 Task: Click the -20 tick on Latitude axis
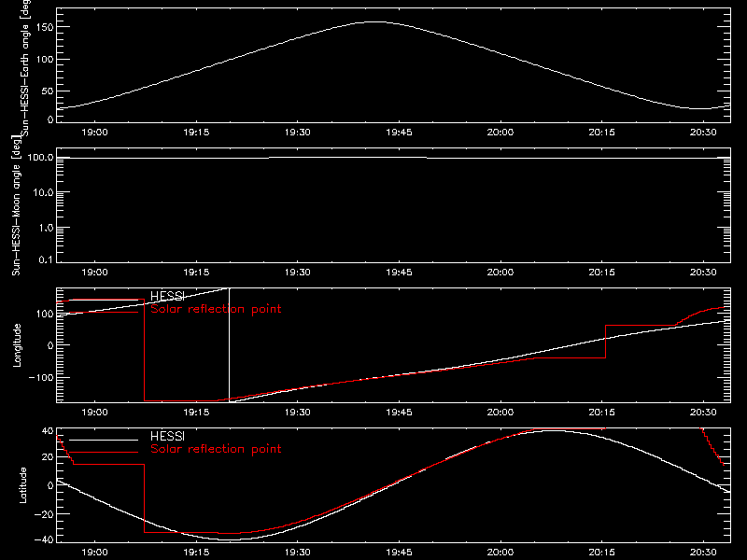(x=44, y=514)
